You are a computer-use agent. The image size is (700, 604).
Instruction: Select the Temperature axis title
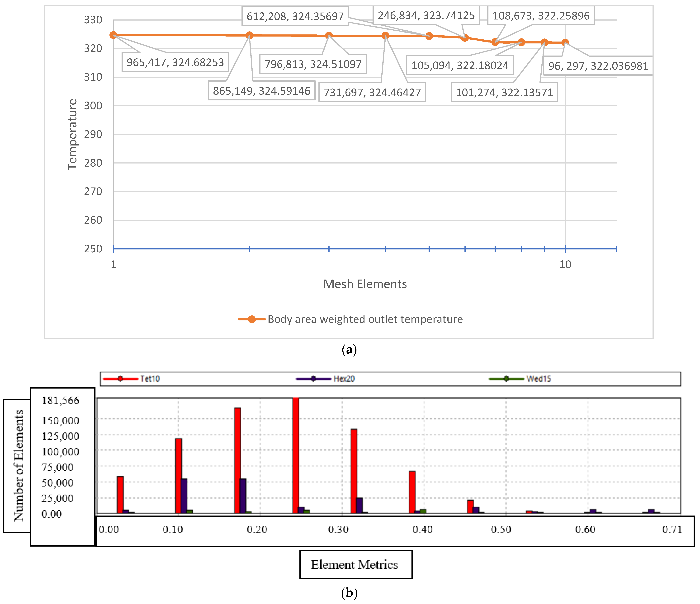72,134
